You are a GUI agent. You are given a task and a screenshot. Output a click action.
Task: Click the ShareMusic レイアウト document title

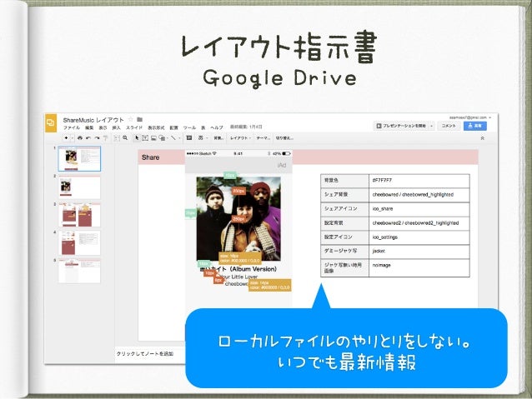93,120
